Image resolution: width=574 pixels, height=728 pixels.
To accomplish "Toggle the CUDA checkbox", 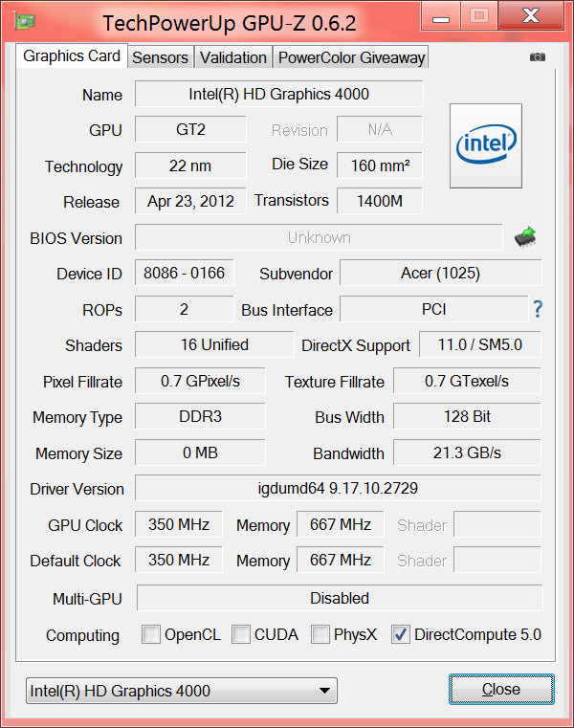I will [241, 634].
